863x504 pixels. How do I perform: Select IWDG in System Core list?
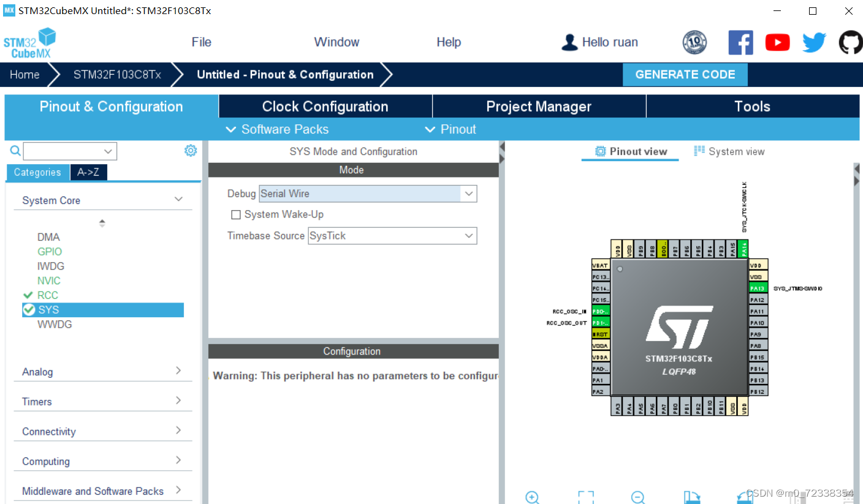51,266
